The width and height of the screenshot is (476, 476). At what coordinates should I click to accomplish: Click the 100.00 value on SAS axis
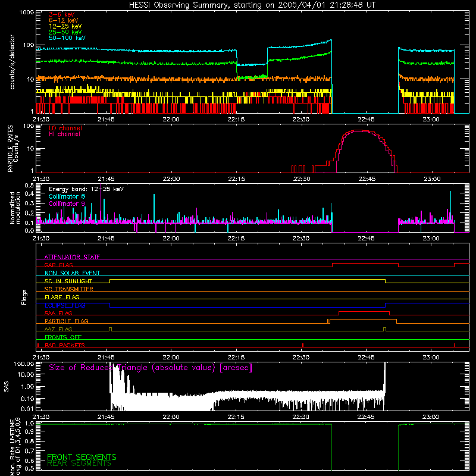[24, 364]
